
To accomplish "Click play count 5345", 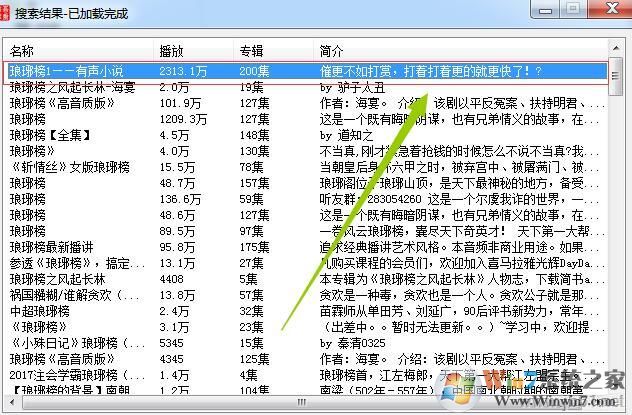I will pos(171,343).
